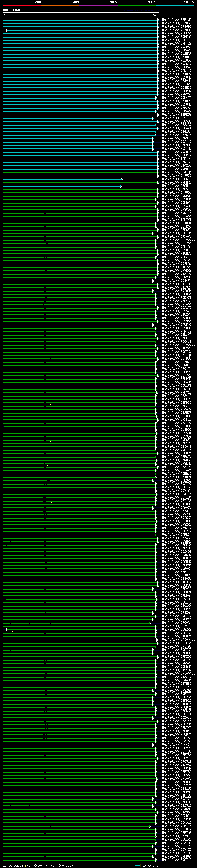Select the BB903060 query label

(x=11, y=10)
